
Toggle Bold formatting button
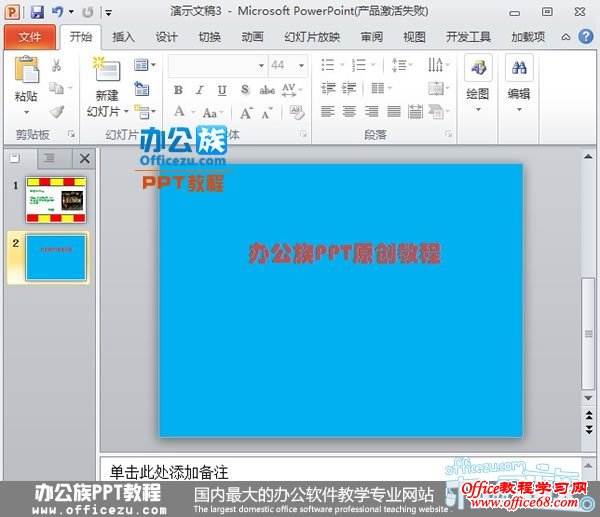(x=178, y=90)
